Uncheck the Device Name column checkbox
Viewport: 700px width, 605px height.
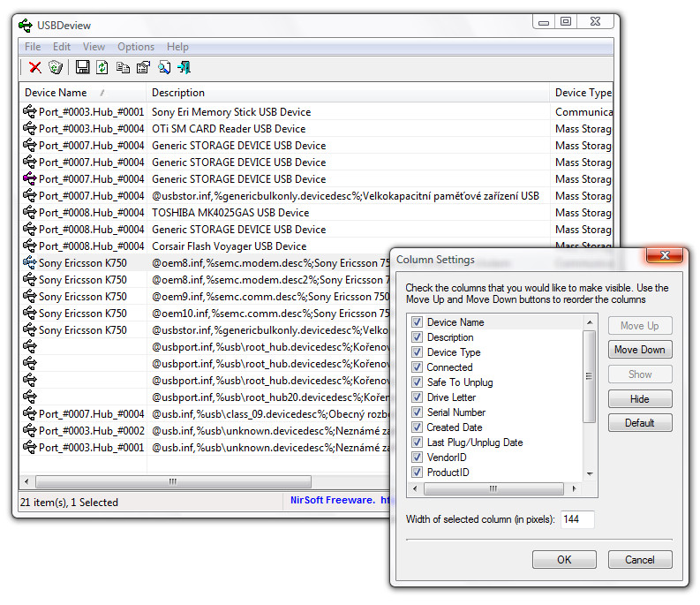pos(417,321)
